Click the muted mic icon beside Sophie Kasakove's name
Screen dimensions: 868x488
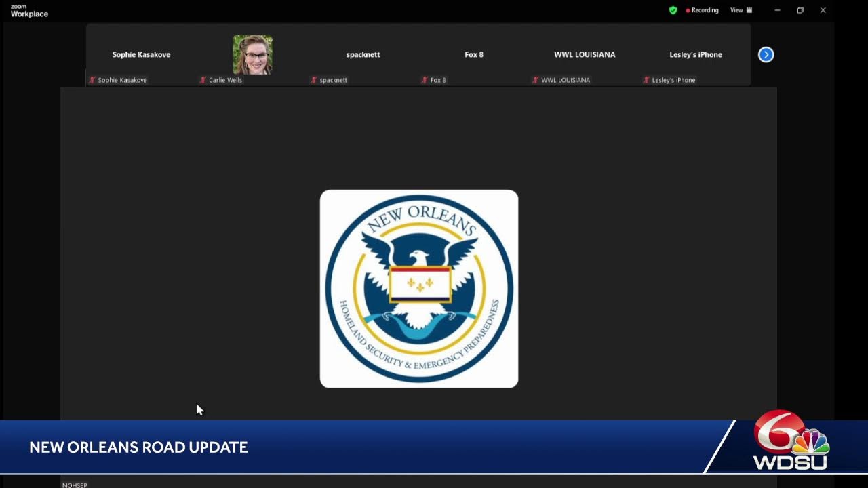point(92,80)
